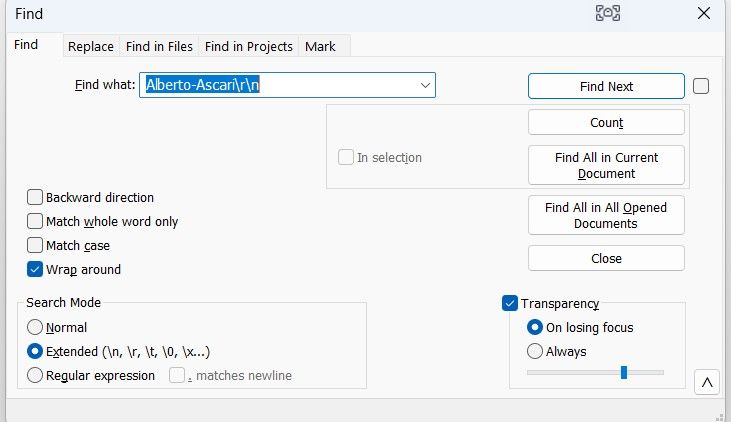
Task: Open the Find in Files tab
Action: pyautogui.click(x=159, y=47)
